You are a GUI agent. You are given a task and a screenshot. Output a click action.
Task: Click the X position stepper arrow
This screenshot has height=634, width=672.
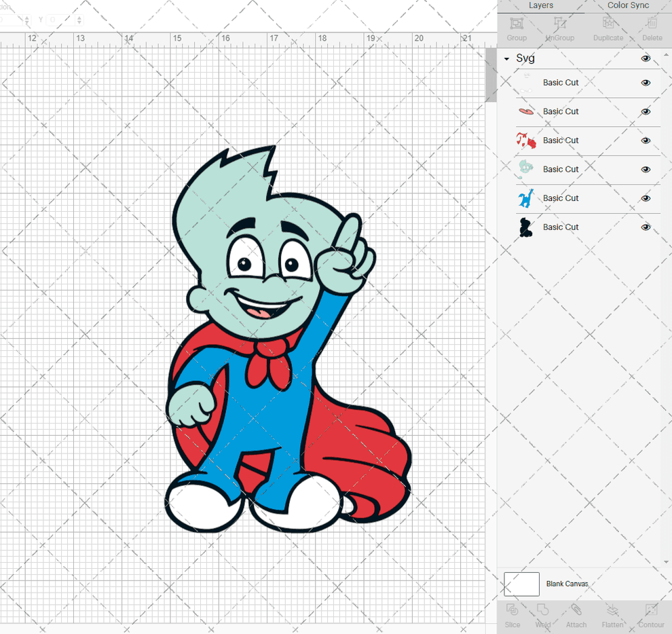click(27, 18)
